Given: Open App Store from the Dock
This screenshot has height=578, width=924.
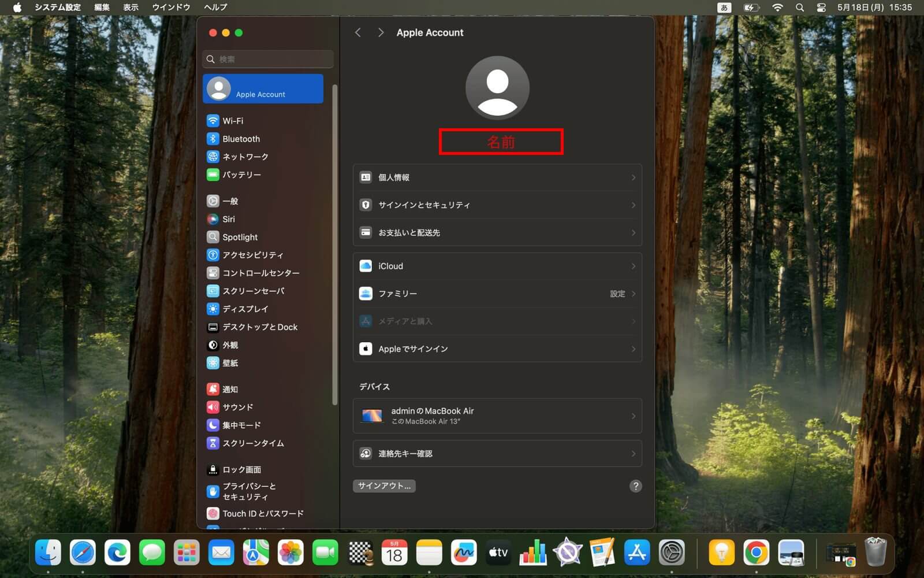Looking at the screenshot, I should (637, 553).
